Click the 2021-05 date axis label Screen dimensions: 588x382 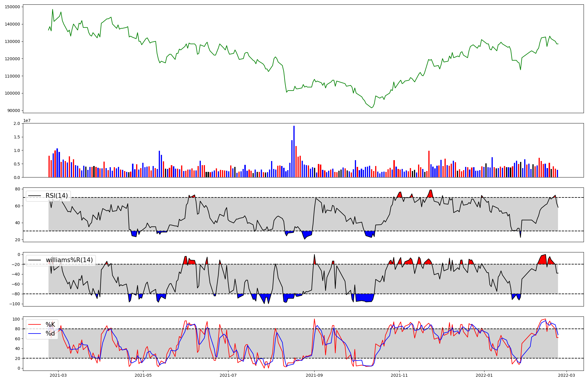pyautogui.click(x=143, y=375)
